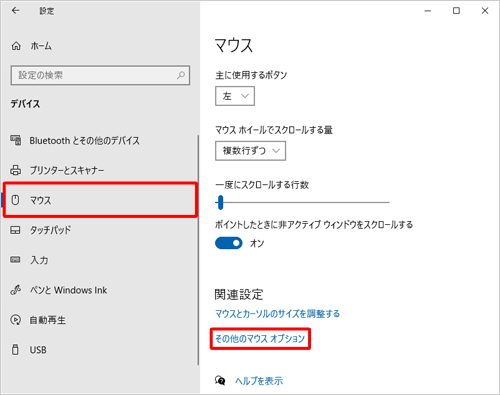
Task: Maximize the settings window
Action: point(456,11)
